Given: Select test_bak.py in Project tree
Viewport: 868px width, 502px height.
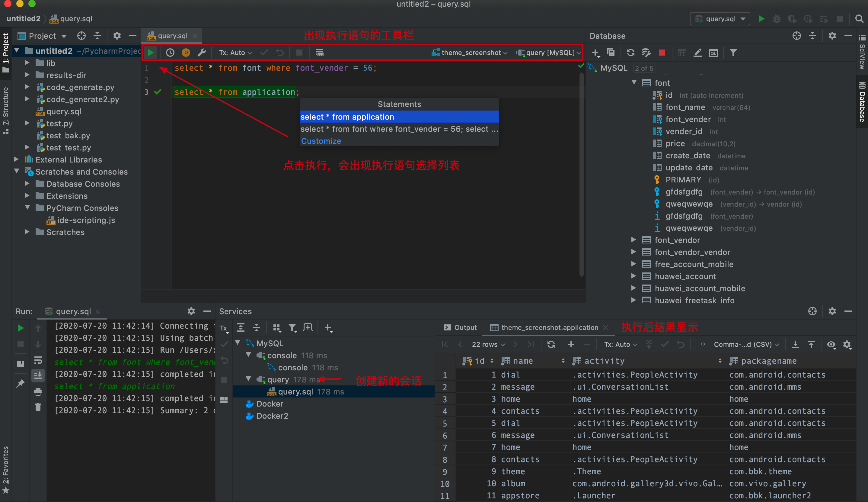Looking at the screenshot, I should point(68,136).
